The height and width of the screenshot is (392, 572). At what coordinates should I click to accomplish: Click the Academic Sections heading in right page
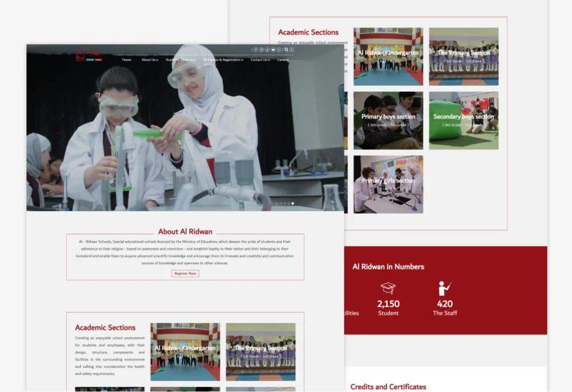[x=308, y=32]
